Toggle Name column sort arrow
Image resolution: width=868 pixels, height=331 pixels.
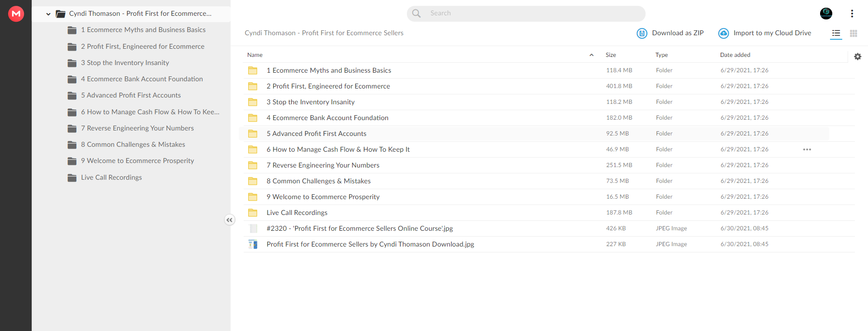pyautogui.click(x=591, y=55)
